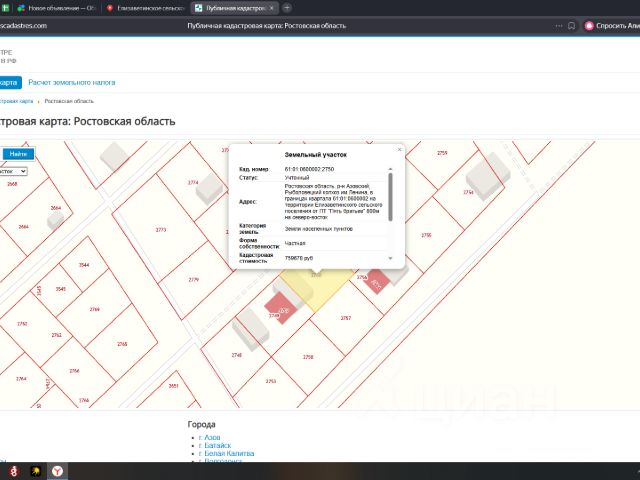Click the popup scroll-up arrow
640x480 pixels.
pos(390,169)
